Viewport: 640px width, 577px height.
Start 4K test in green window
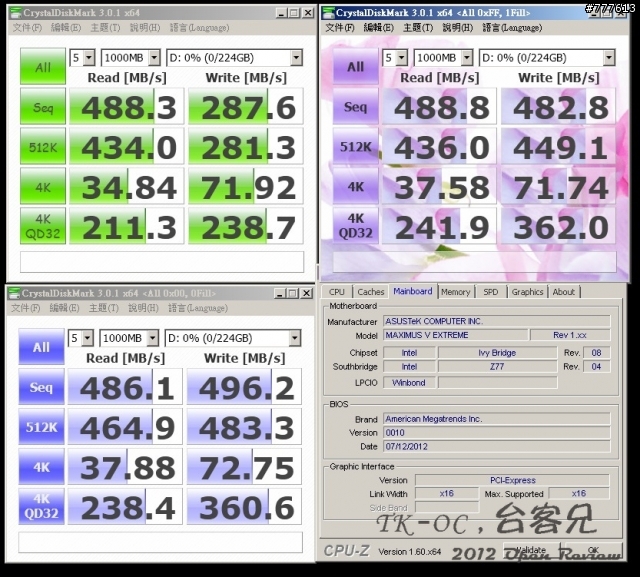pyautogui.click(x=43, y=186)
